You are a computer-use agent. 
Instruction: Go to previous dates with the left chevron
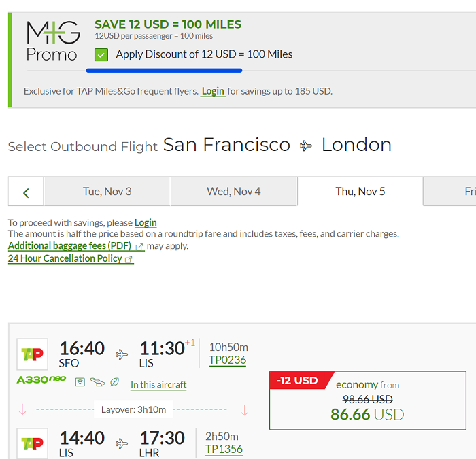[x=26, y=192]
